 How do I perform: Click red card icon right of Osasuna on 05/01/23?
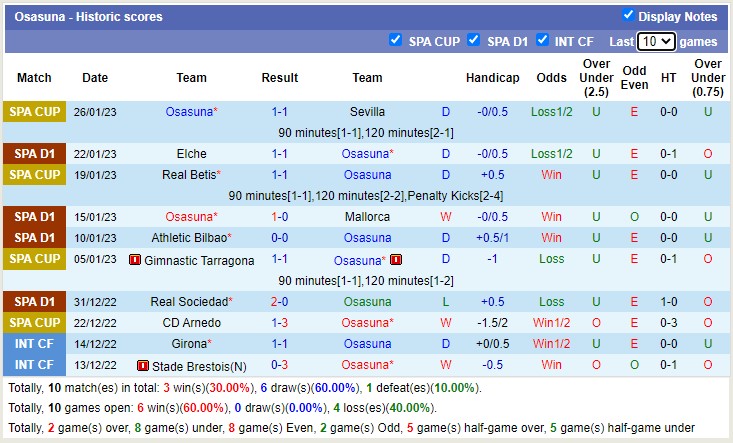tap(396, 260)
